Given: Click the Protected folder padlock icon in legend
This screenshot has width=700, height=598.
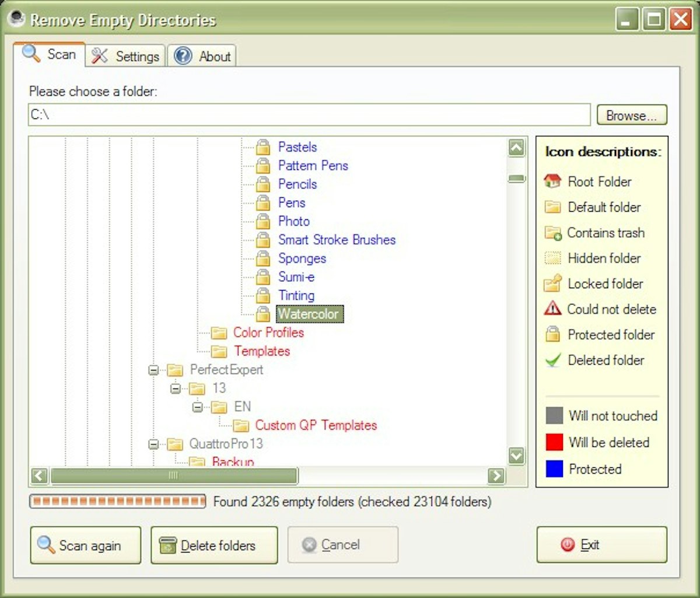Looking at the screenshot, I should coord(552,335).
